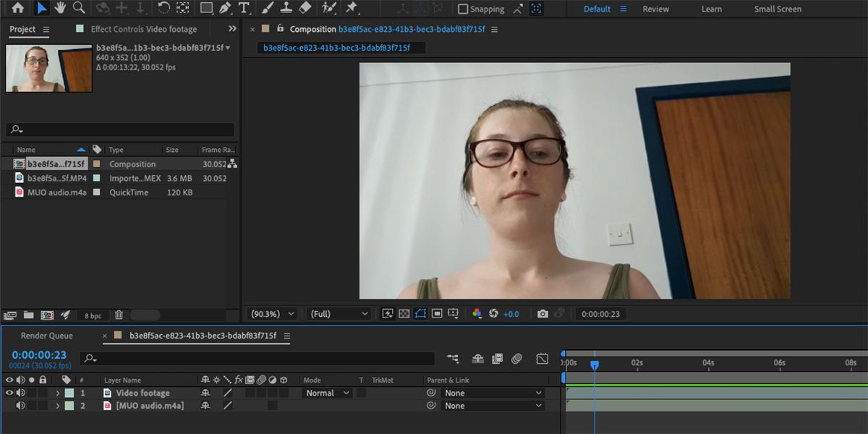Activate the Zoom tool in the toolbar
This screenshot has width=868, height=434.
79,9
